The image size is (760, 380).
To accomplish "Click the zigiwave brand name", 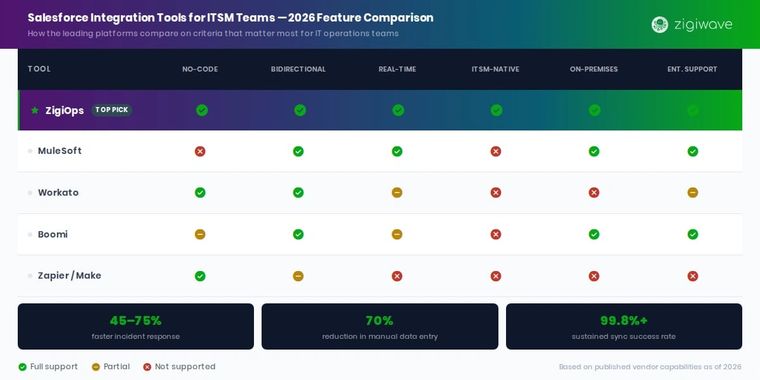I will coord(703,25).
